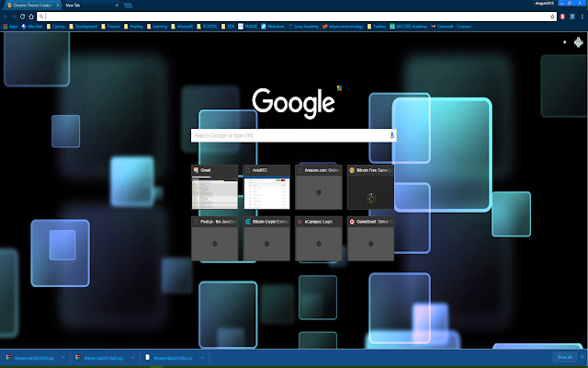Open the Yubikey bookmark folder
This screenshot has height=368, width=588.
pyautogui.click(x=377, y=27)
